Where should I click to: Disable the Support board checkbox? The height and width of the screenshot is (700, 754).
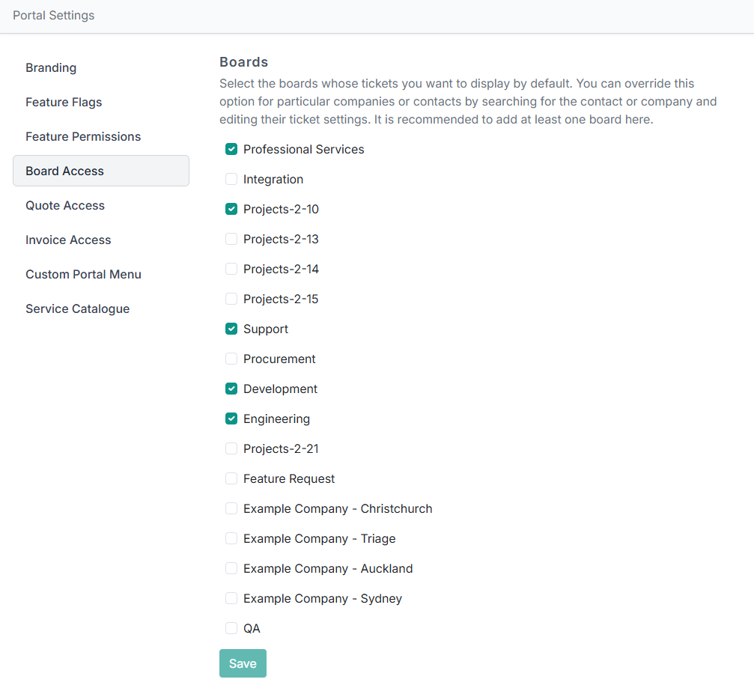point(231,329)
